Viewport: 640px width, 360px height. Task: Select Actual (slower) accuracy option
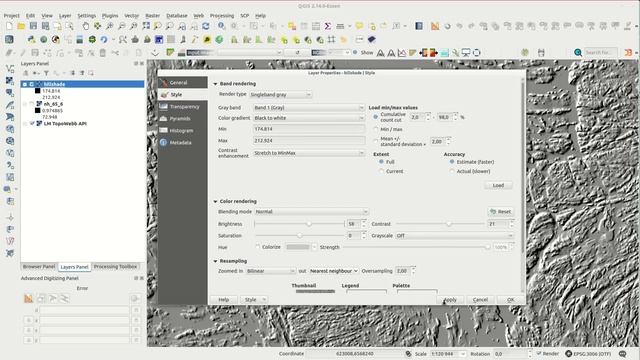pos(452,171)
